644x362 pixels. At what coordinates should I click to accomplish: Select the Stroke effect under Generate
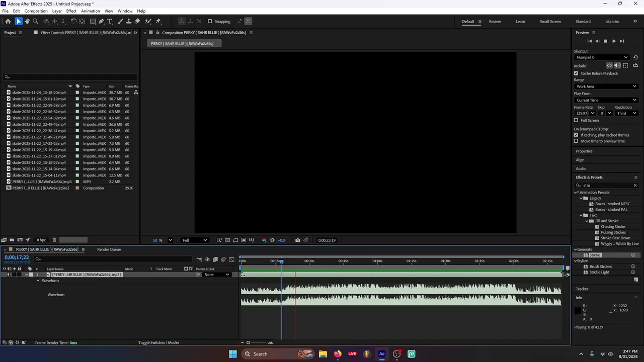pos(595,255)
